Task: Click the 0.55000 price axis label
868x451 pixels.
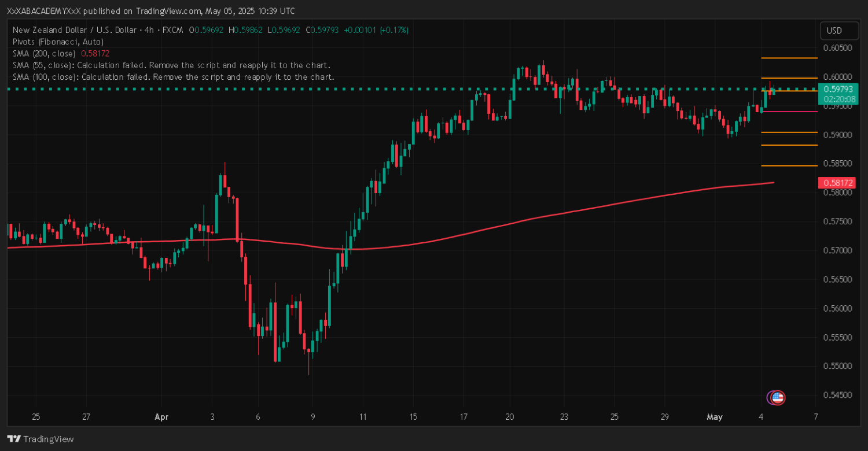Action: click(837, 366)
